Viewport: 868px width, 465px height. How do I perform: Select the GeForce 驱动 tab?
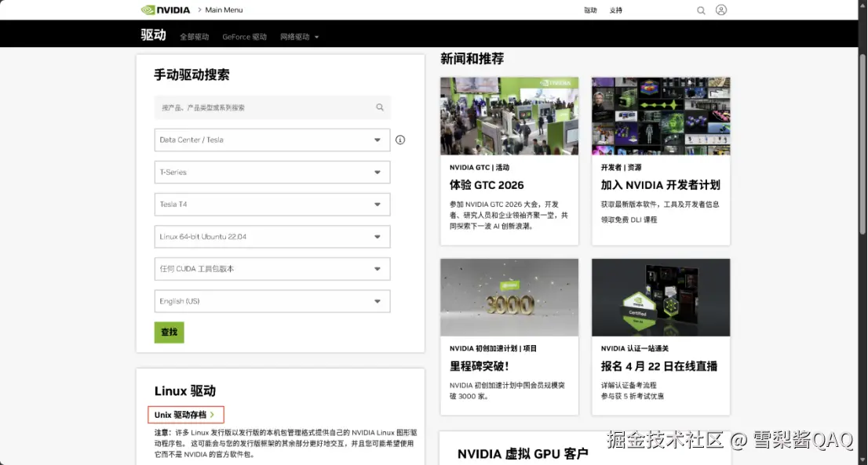(244, 37)
